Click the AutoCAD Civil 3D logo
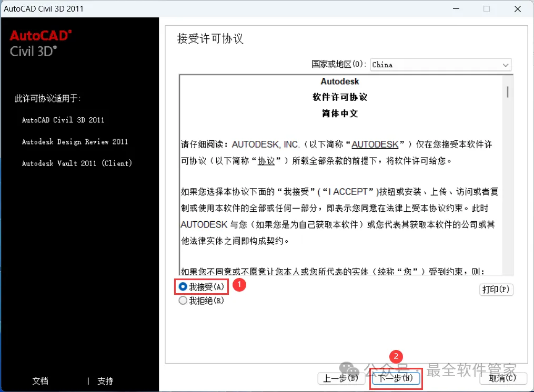Screen dimensions: 534x392 pos(41,43)
